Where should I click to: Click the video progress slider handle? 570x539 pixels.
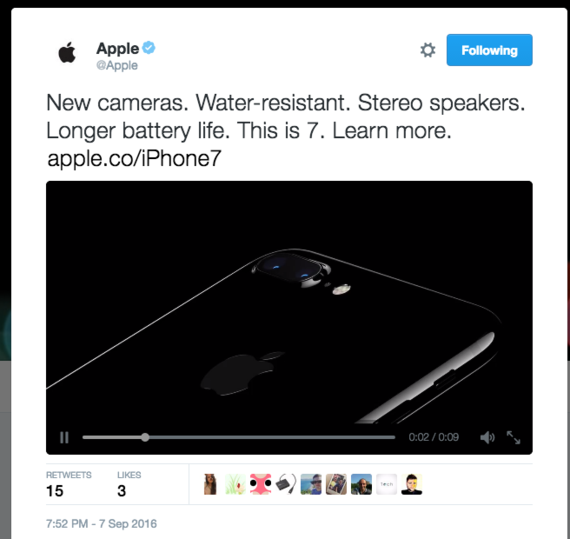(x=145, y=437)
